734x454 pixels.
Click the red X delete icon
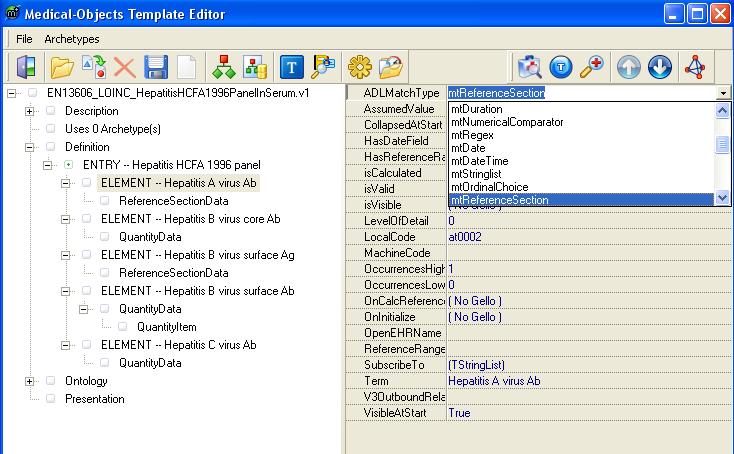(125, 67)
